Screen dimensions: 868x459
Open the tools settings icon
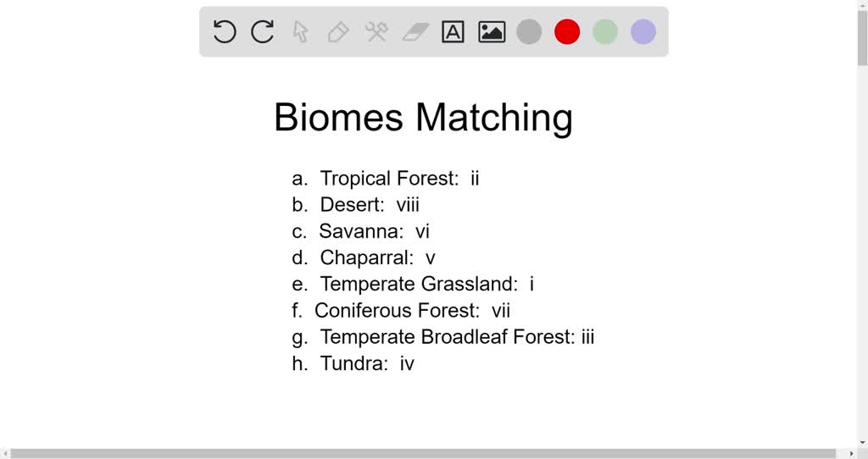point(376,32)
